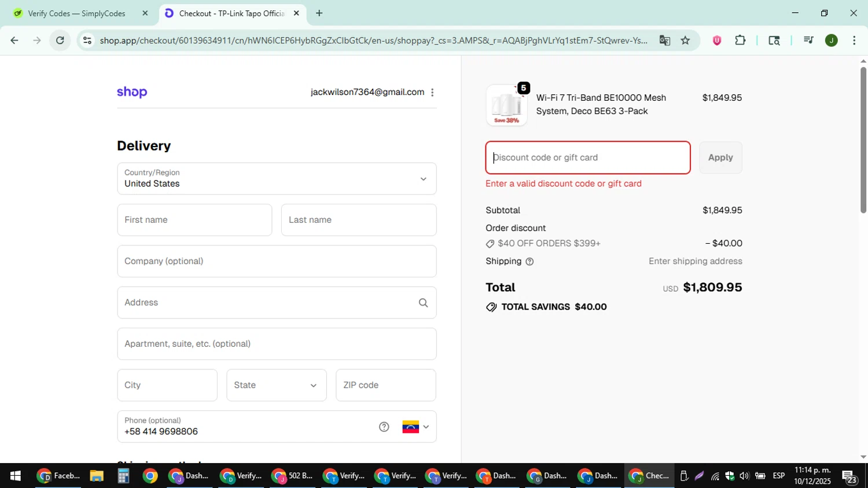Open File Explorer from taskbar
Screen dimensions: 868x488
click(x=97, y=476)
